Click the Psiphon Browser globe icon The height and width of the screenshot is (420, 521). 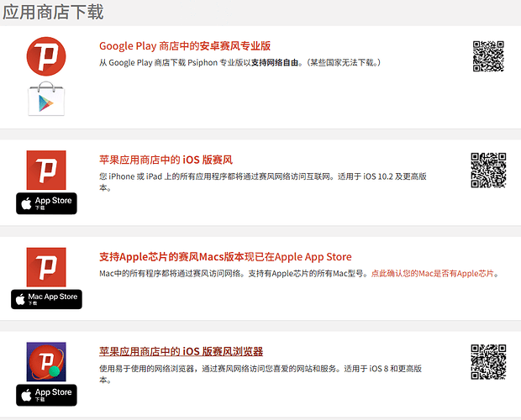coord(46,362)
